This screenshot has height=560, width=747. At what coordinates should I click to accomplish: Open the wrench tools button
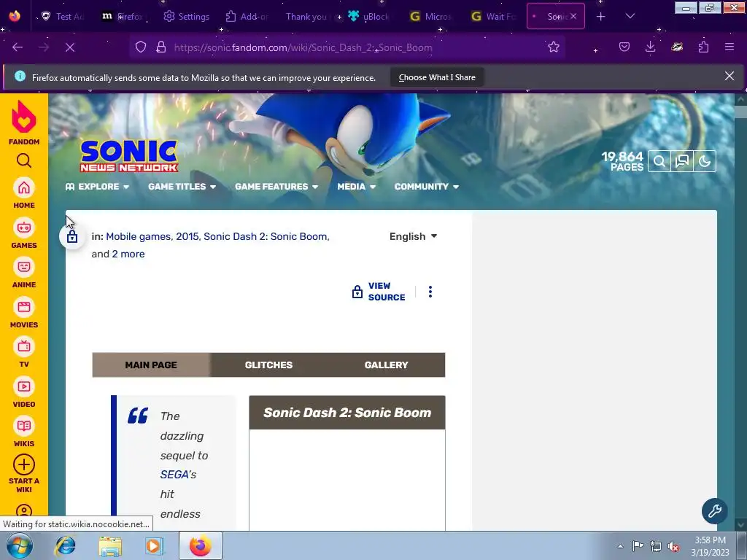715,511
